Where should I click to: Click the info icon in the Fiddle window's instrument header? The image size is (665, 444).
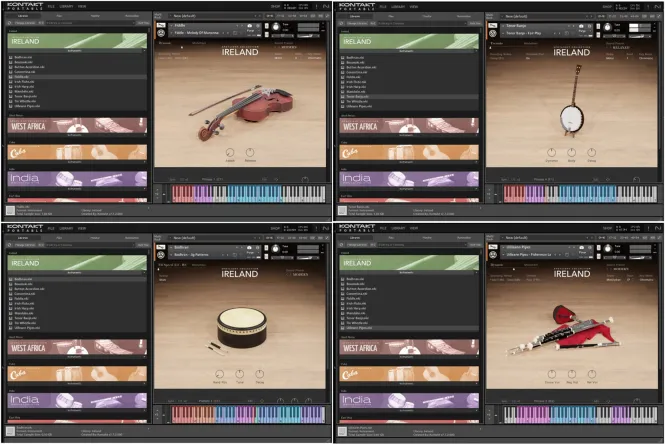click(x=257, y=26)
